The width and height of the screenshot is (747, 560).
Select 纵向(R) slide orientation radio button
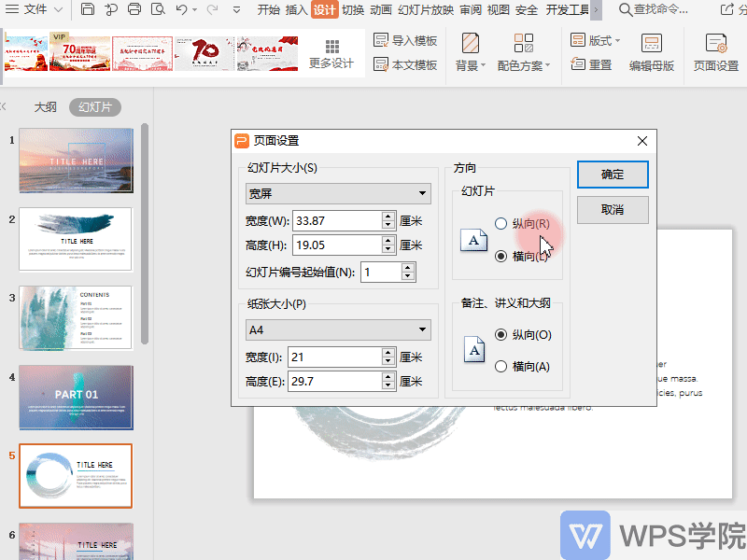pyautogui.click(x=501, y=223)
